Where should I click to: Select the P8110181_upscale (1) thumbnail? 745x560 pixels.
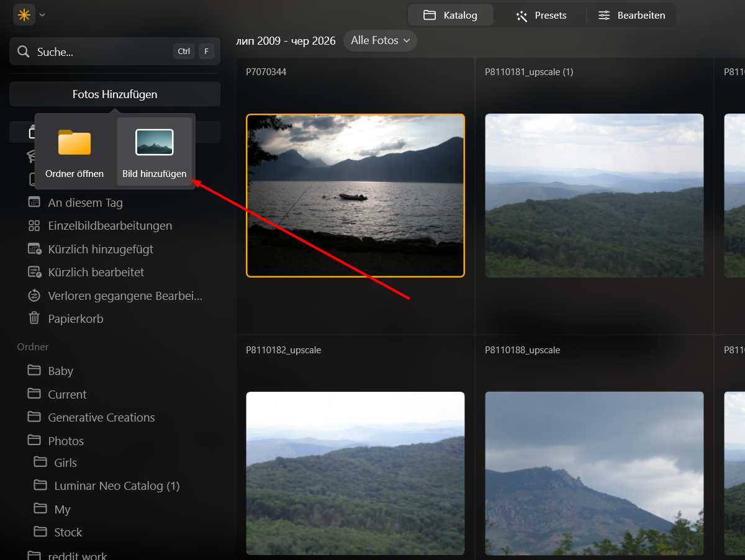(x=594, y=195)
